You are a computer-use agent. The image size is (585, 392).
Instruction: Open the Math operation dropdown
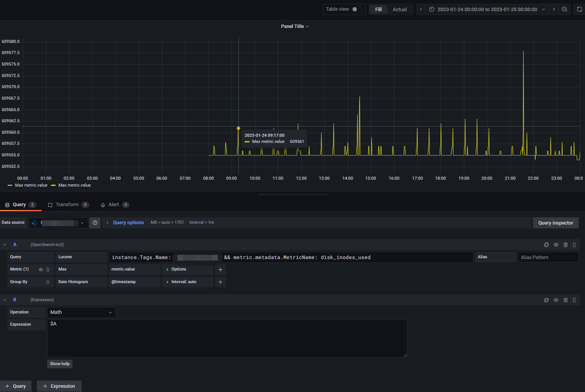point(81,312)
